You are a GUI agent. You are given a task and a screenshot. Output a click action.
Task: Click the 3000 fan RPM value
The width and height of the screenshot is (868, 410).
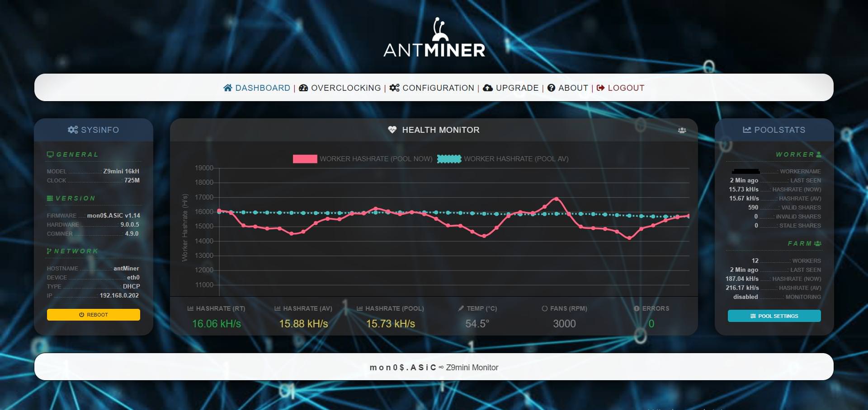point(564,324)
